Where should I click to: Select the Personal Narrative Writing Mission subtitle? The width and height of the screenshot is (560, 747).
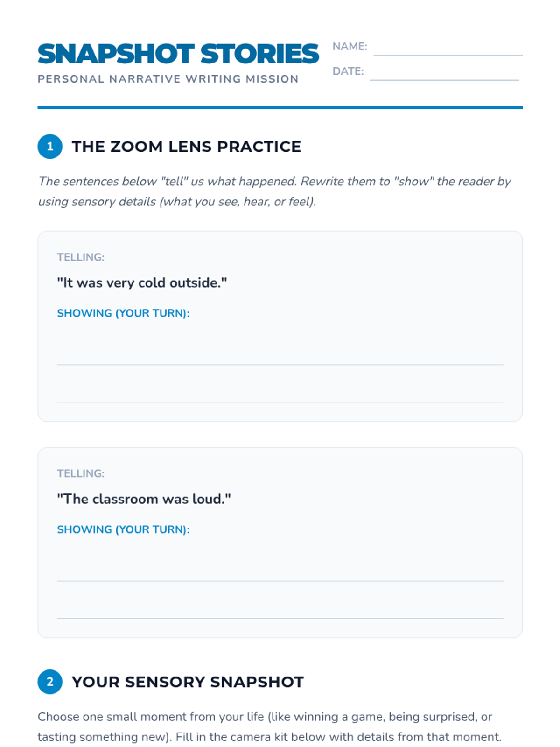(x=168, y=79)
